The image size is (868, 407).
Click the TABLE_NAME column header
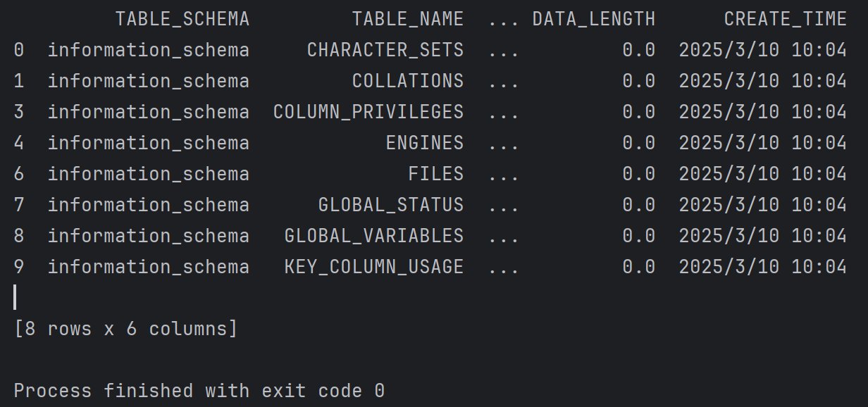click(408, 19)
